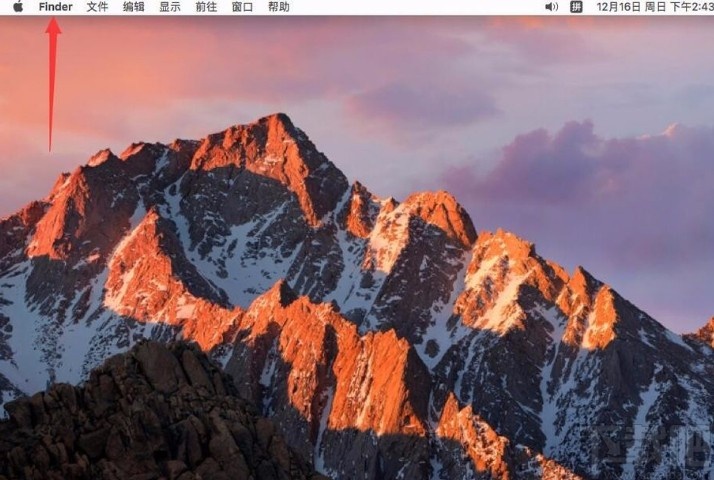Open the 前往 menu

[x=206, y=7]
